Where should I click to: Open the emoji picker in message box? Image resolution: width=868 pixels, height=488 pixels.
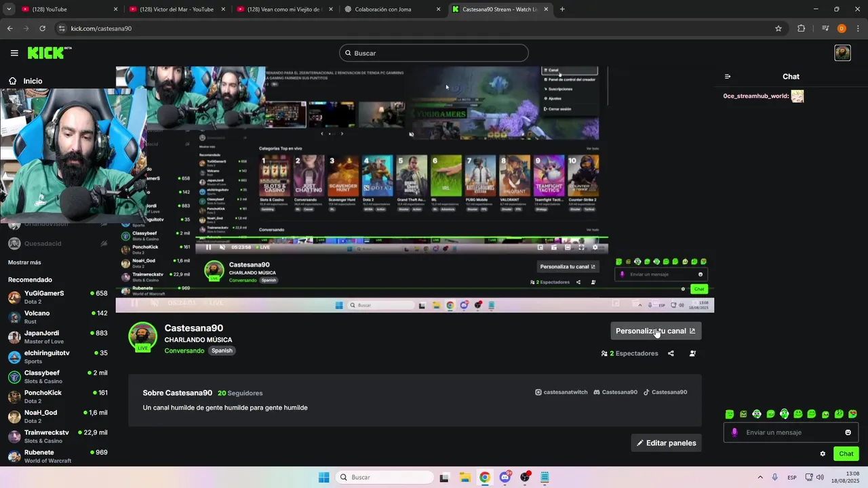coord(848,432)
